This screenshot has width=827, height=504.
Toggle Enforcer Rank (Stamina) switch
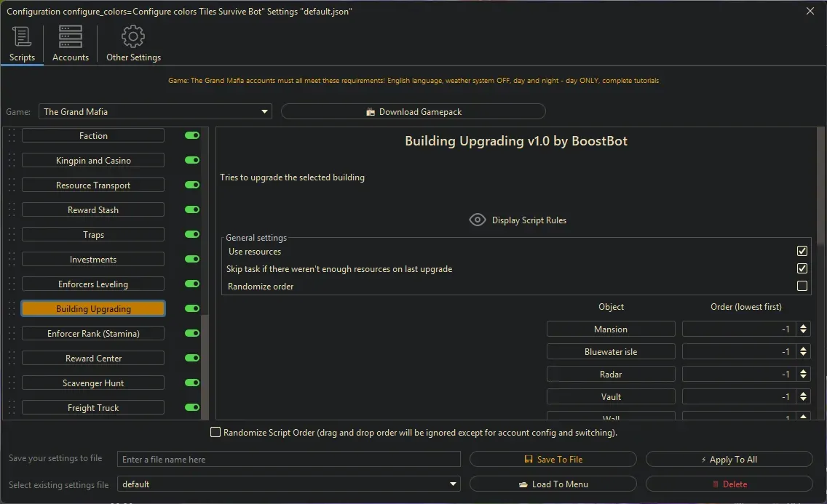point(192,333)
